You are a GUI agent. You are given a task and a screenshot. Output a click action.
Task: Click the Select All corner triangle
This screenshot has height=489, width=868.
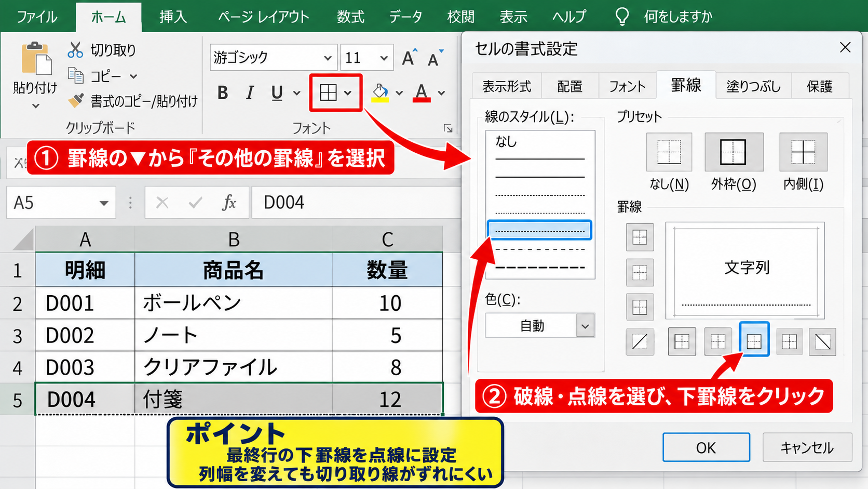[23, 240]
